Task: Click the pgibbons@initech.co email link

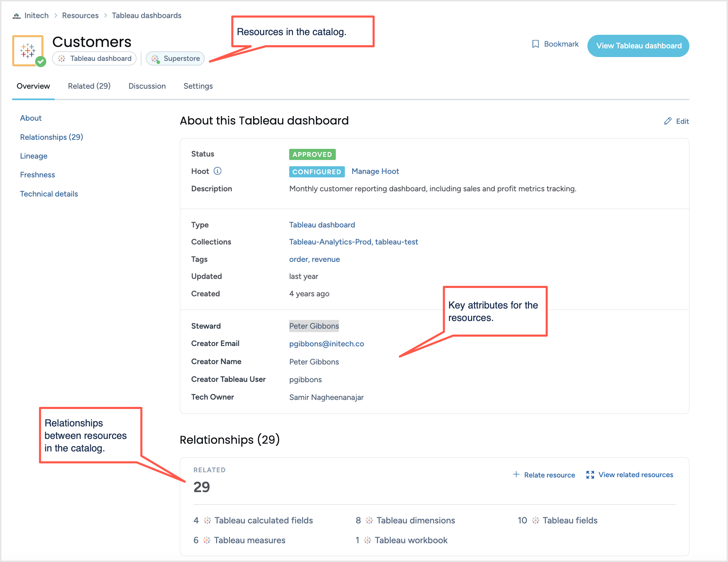Action: 326,344
